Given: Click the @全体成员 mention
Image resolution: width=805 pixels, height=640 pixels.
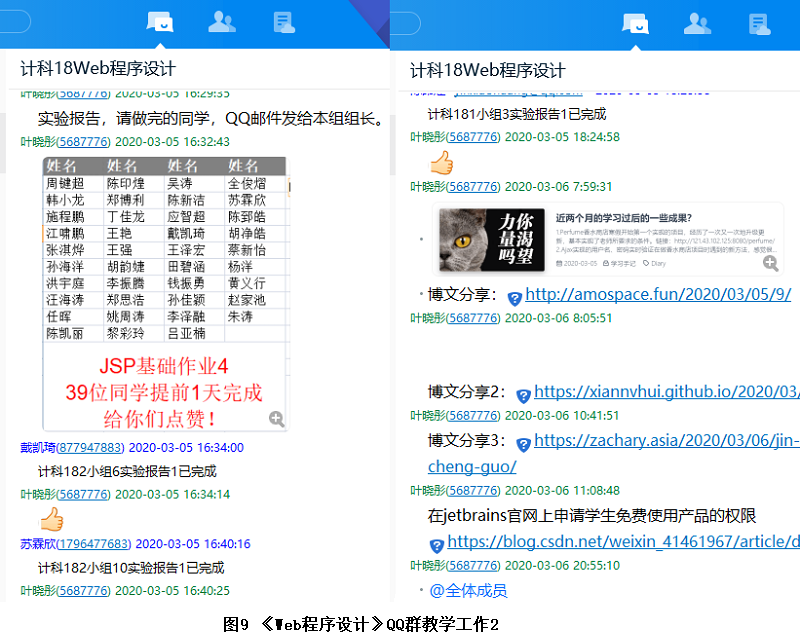Looking at the screenshot, I should point(468,591).
